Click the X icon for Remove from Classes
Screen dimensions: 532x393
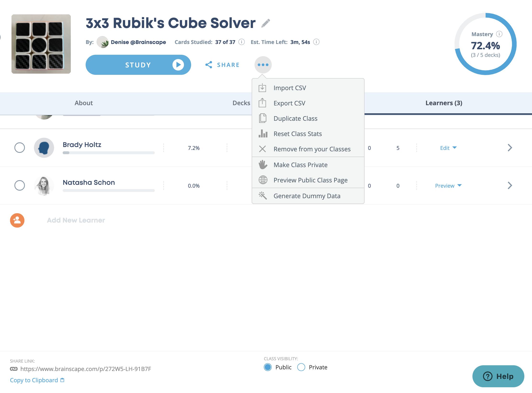(x=262, y=149)
